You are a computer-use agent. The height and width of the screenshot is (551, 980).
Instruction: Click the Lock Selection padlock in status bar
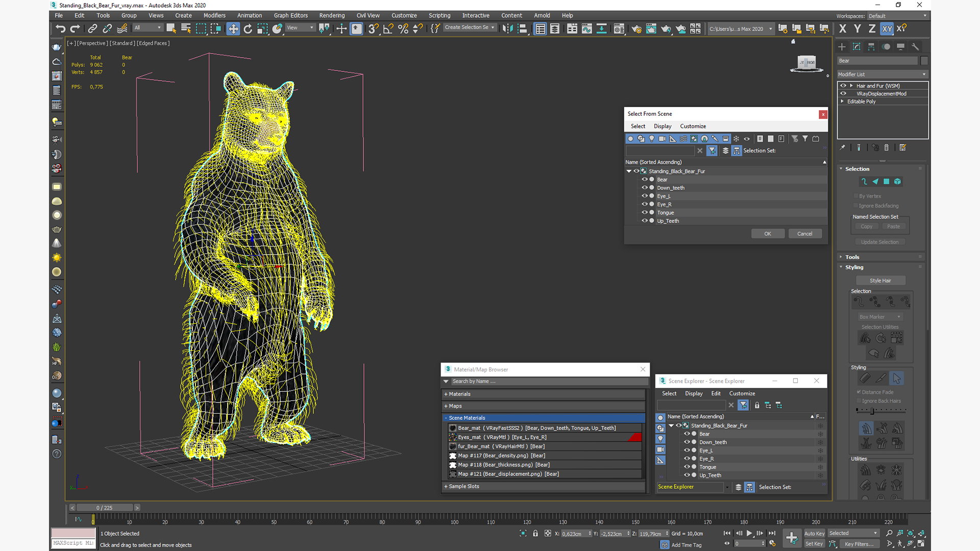pyautogui.click(x=535, y=534)
